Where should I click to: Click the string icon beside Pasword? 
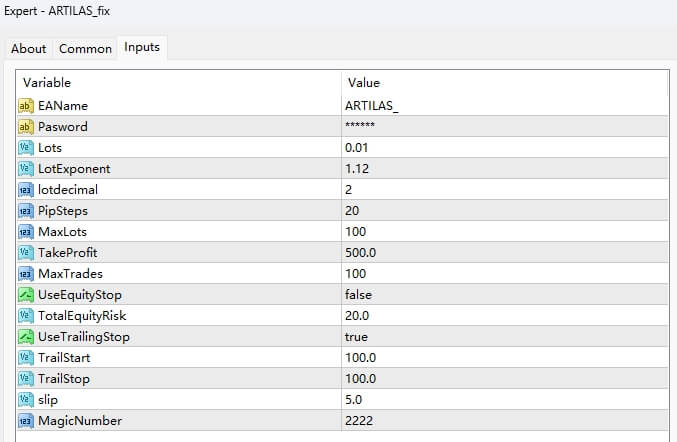(x=26, y=126)
